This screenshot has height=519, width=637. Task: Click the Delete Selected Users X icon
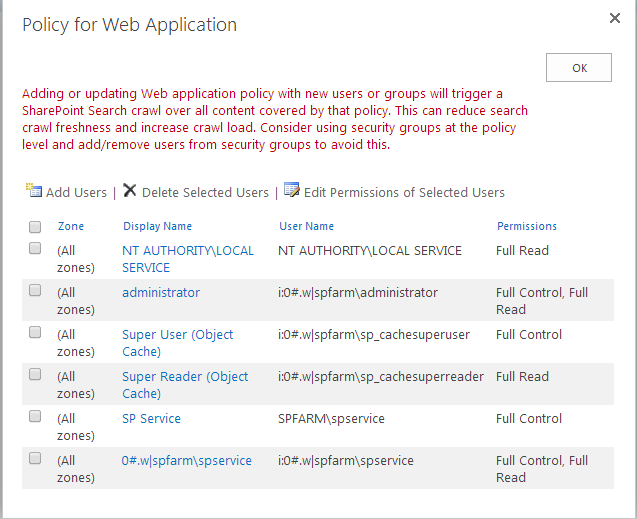[x=130, y=191]
